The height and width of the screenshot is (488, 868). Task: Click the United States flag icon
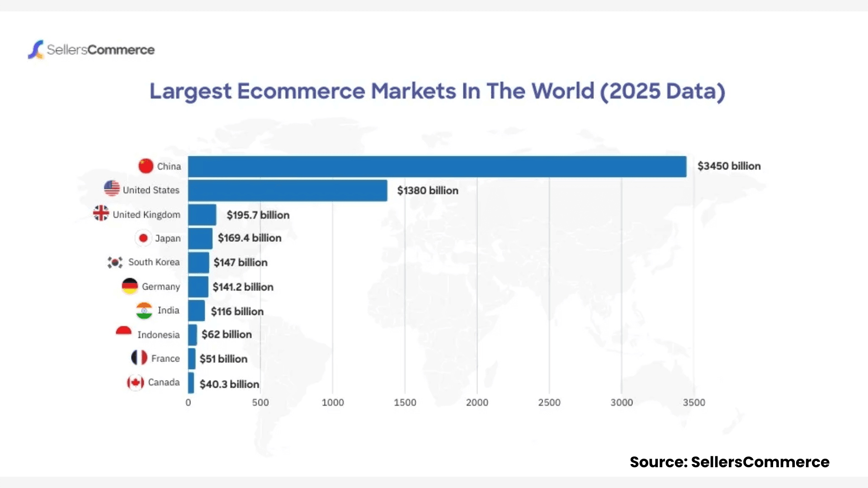click(x=112, y=188)
